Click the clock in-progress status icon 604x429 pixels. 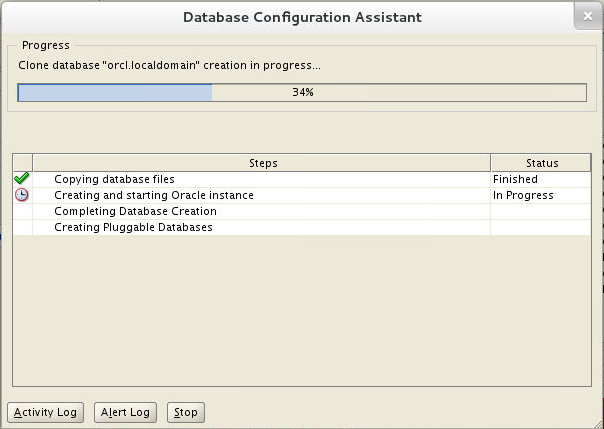pos(22,195)
